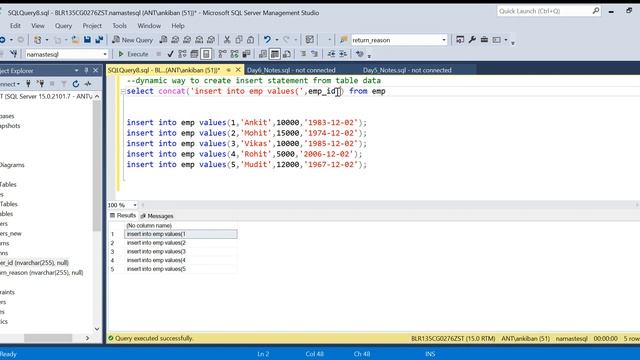This screenshot has height=360, width=640.
Task: Click the return_reason column node
Action: point(42,272)
